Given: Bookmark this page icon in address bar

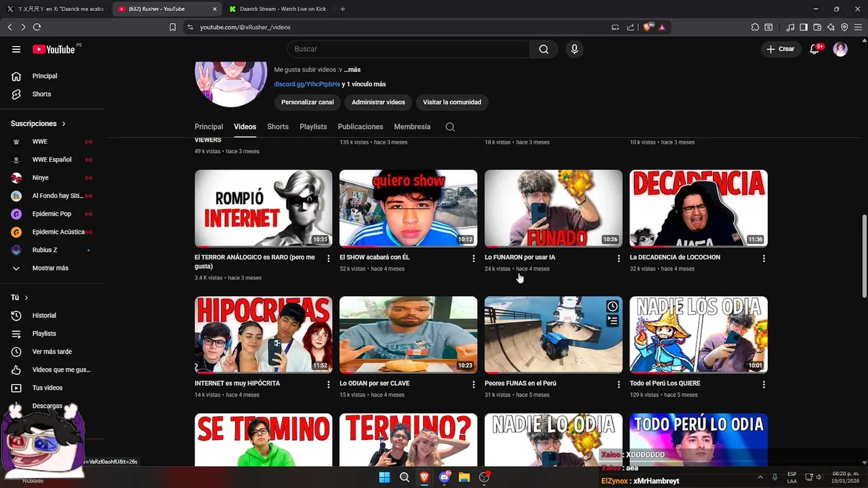Looking at the screenshot, I should [x=173, y=27].
